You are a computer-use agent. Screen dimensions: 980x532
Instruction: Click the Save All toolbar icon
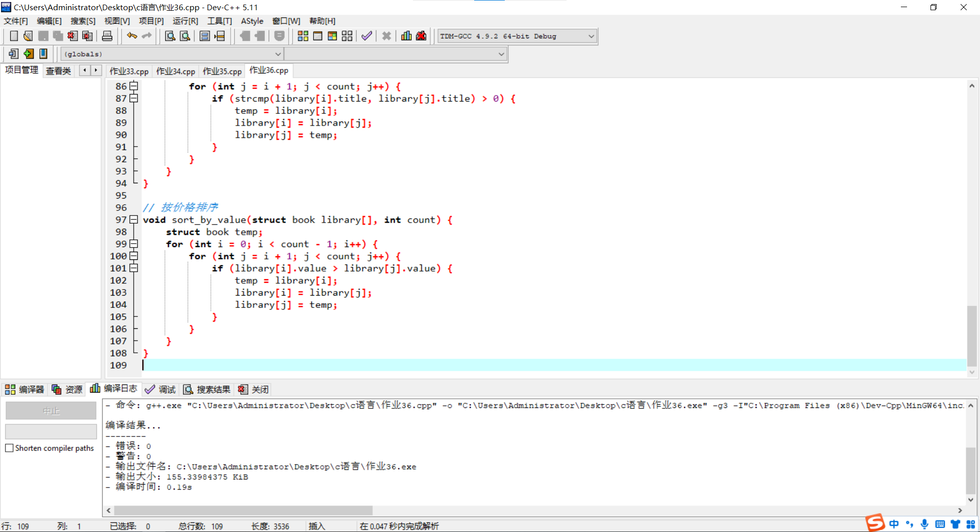58,36
